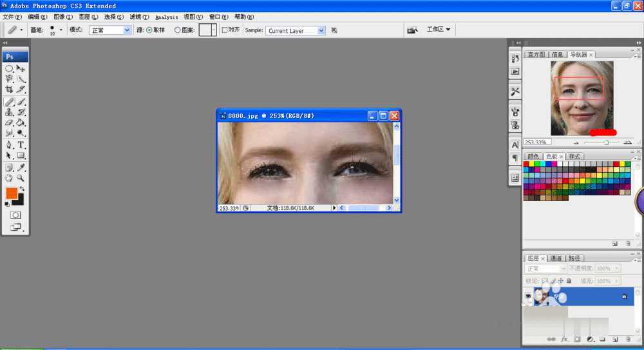Open the brush preset picker arrow
The height and width of the screenshot is (350, 644).
click(x=61, y=30)
